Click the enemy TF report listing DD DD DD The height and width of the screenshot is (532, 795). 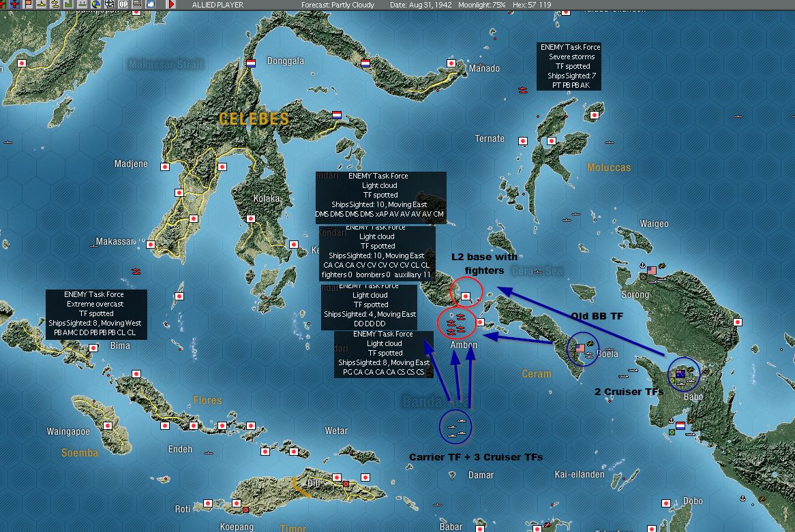369,307
